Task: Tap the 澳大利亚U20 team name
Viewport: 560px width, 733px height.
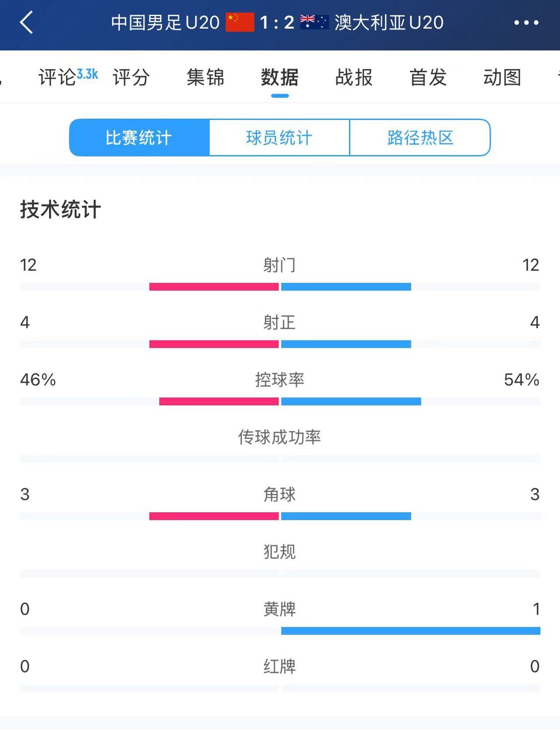Action: (x=389, y=23)
